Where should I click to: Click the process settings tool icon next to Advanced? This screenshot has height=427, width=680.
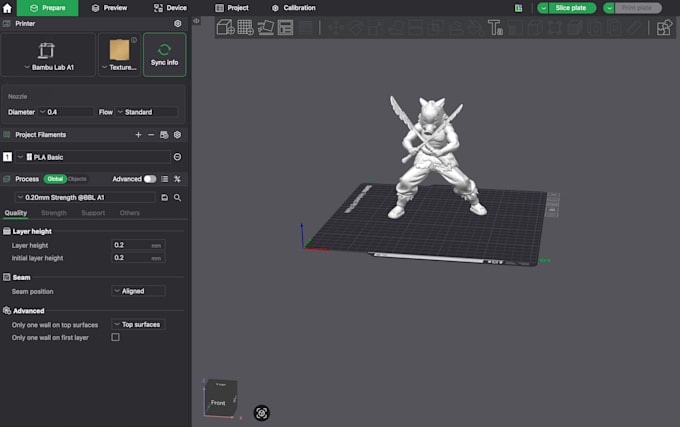177,179
